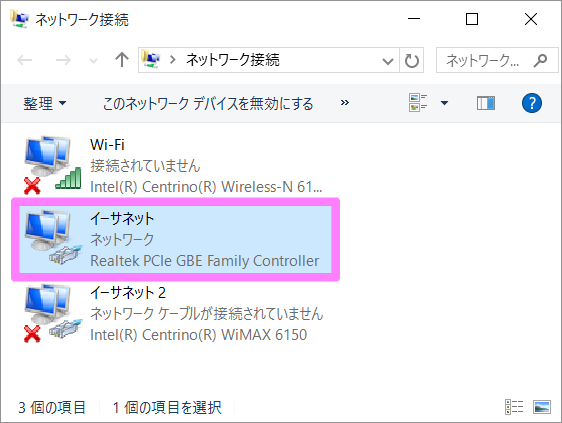Toggle the preview pane icon
This screenshot has height=423, width=562.
[x=486, y=103]
